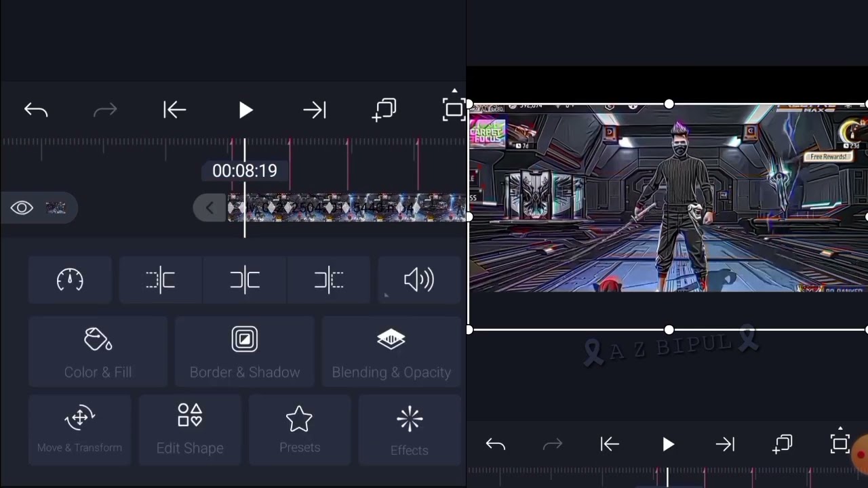
Task: Trim the clip end to the playhead
Action: click(329, 280)
